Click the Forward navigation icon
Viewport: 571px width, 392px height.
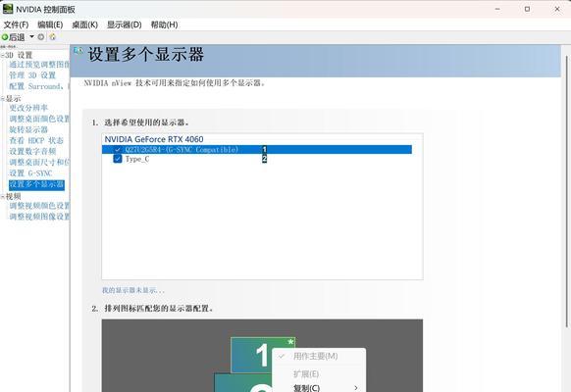pos(41,36)
